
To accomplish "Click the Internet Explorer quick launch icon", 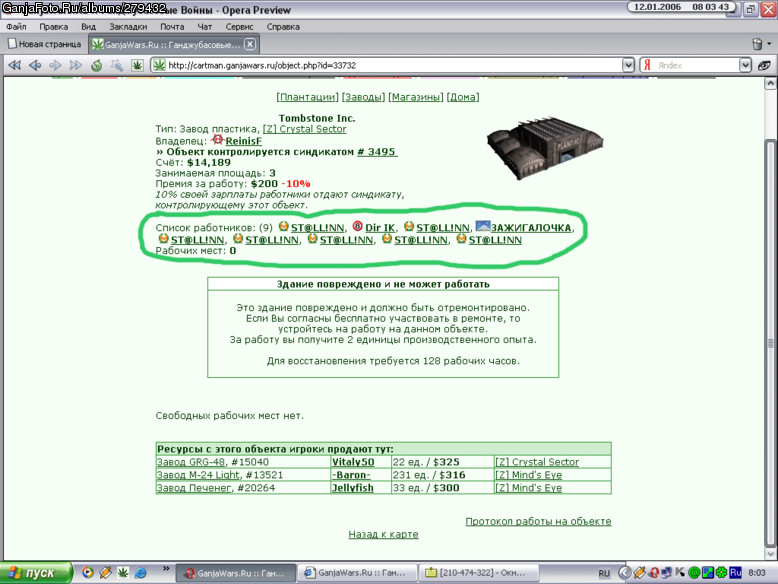I will tap(140, 573).
